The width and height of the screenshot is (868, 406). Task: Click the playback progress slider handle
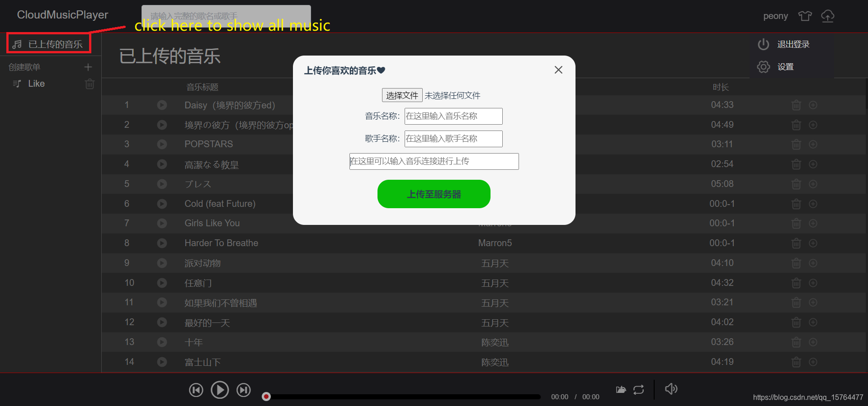coord(266,397)
